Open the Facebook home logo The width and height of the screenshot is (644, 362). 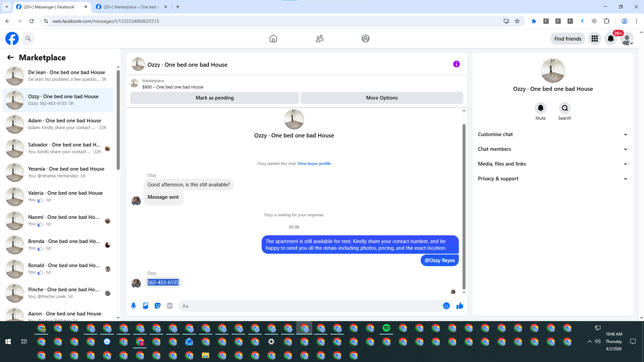click(12, 39)
